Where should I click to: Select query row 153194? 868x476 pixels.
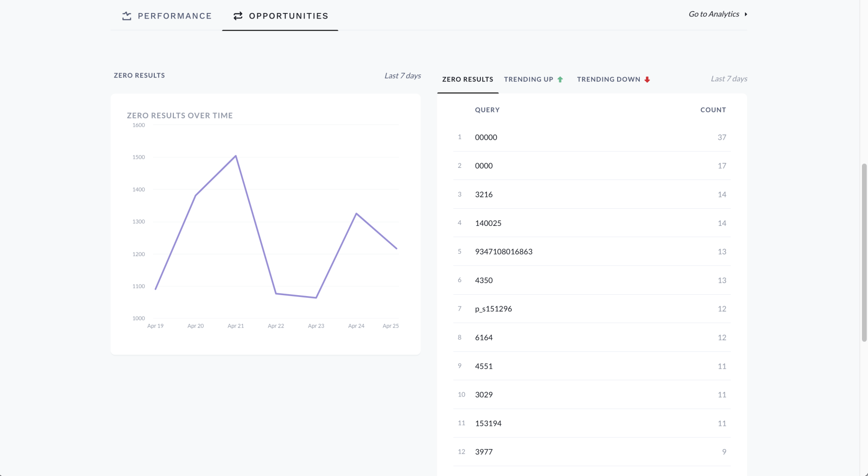(x=592, y=423)
